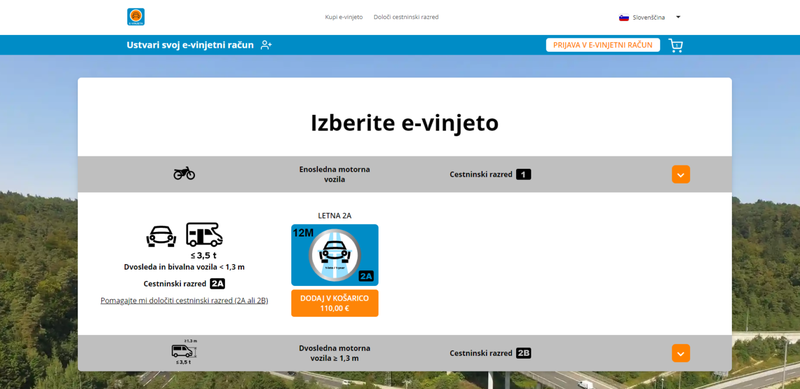Viewport: 800px width, 389px height.
Task: Open help link for determining toll class
Action: tap(184, 301)
